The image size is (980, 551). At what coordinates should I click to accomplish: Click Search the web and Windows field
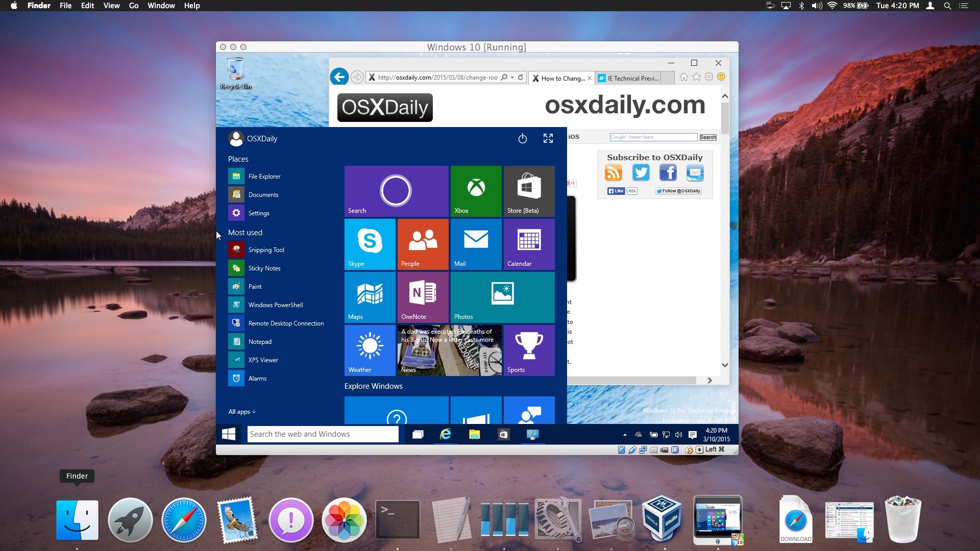pos(323,434)
